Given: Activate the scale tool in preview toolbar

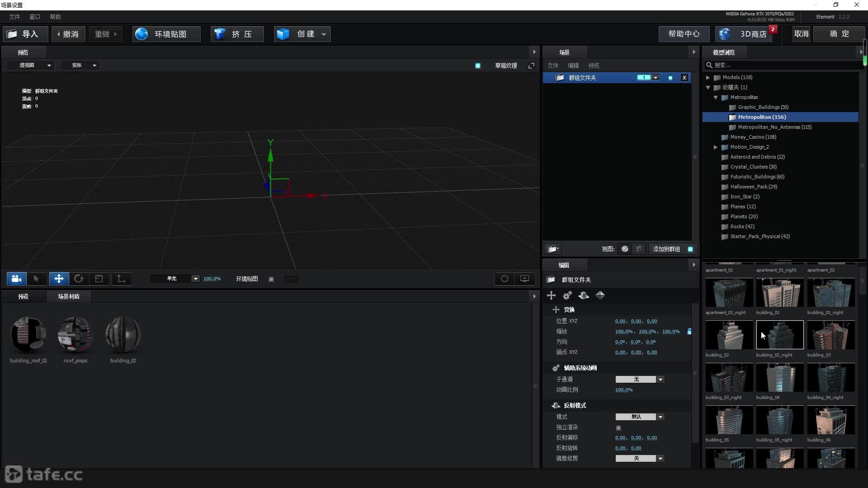Looking at the screenshot, I should [x=99, y=279].
